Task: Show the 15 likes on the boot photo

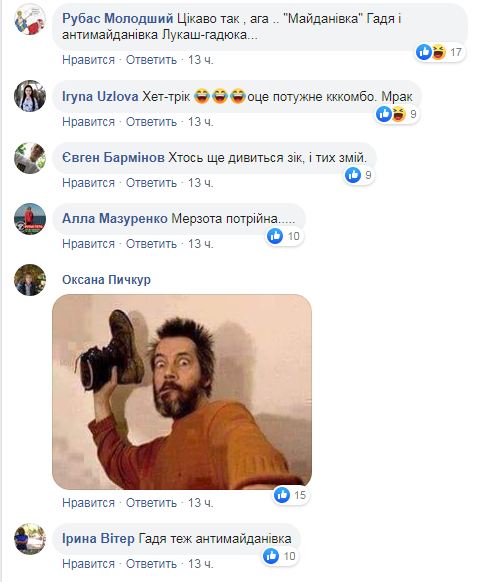Action: pyautogui.click(x=292, y=495)
